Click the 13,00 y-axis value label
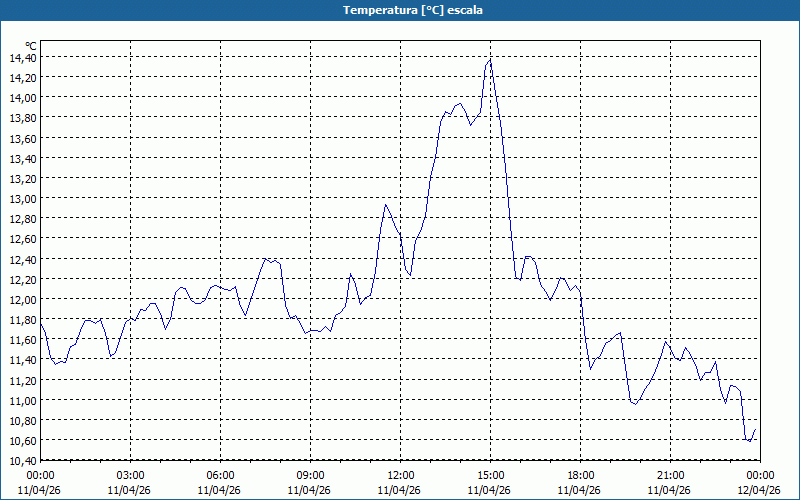 tap(22, 198)
